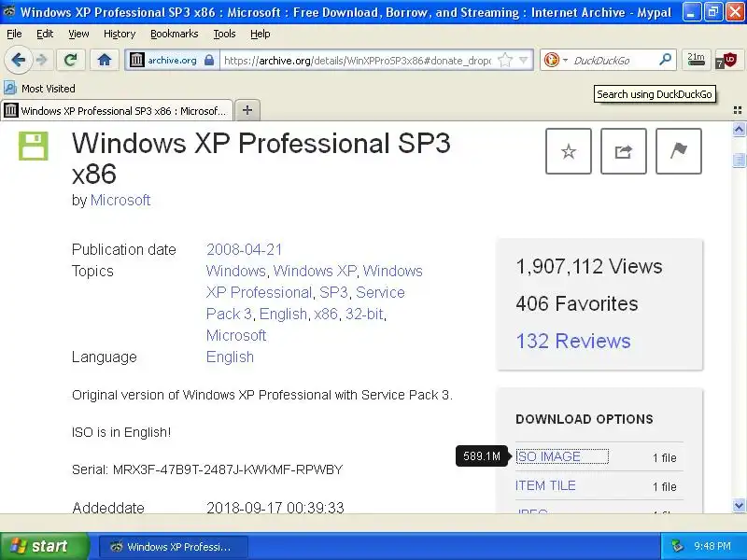Image resolution: width=747 pixels, height=560 pixels.
Task: Open the Most Visited bookmarks folder
Action: pos(39,88)
